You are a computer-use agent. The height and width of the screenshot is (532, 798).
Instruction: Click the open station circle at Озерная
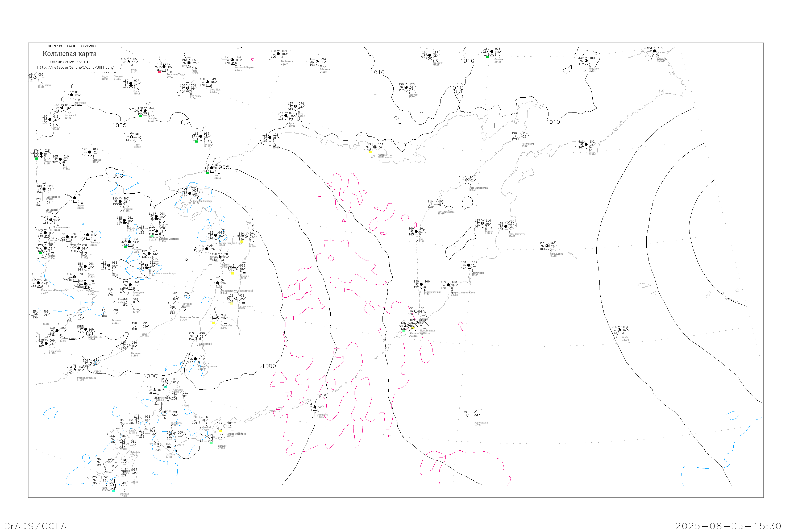coord(416,311)
